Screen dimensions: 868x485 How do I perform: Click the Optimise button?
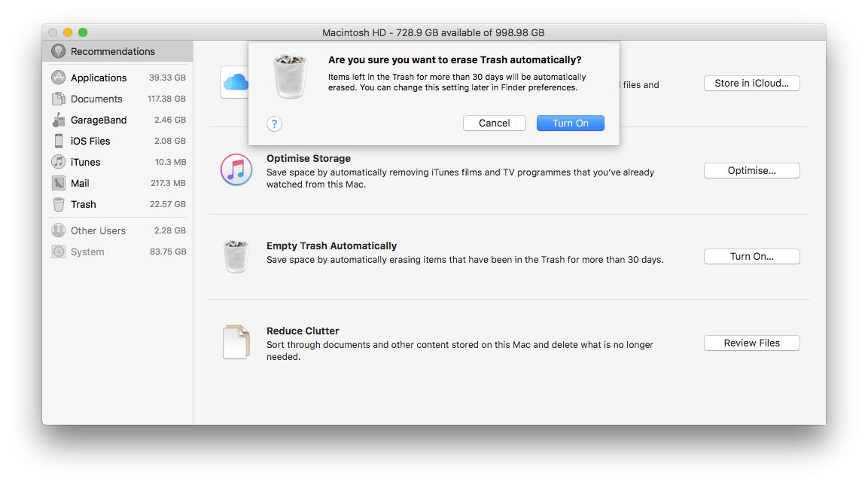751,170
